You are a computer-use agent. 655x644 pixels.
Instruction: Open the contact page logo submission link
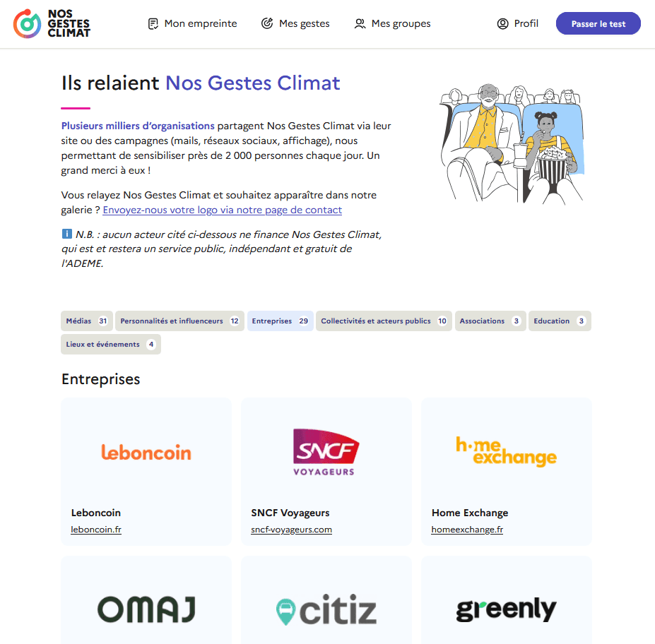(x=223, y=210)
